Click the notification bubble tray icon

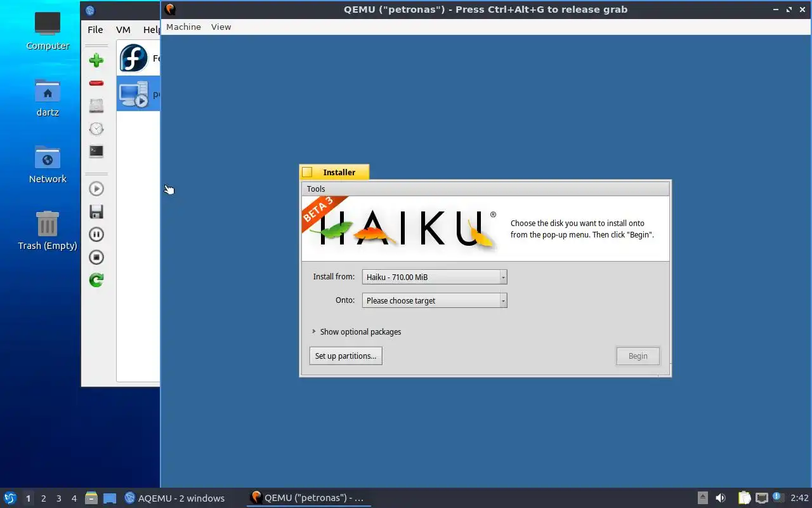pos(778,498)
